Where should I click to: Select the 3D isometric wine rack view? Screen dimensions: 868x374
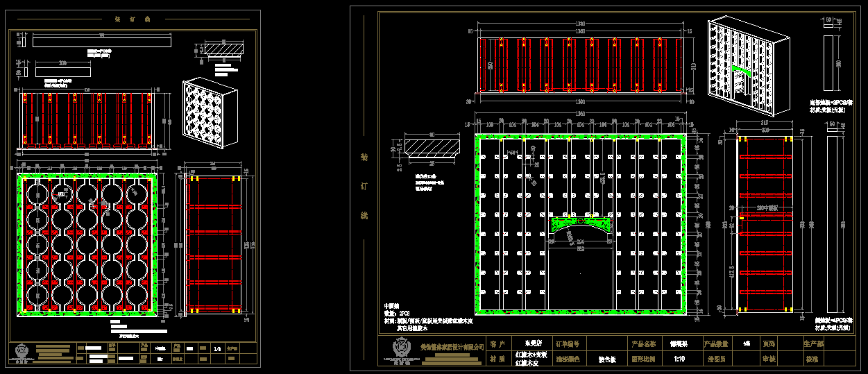pos(210,113)
